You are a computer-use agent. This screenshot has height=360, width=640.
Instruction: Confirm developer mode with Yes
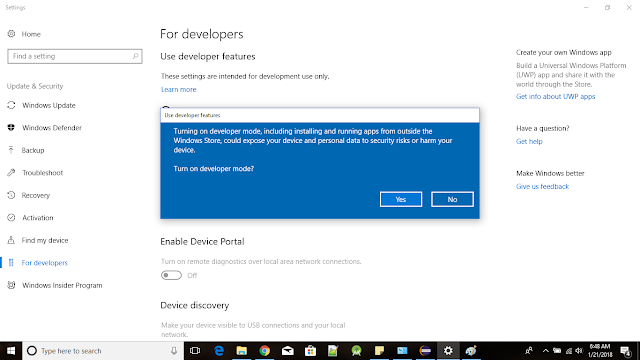tap(401, 199)
